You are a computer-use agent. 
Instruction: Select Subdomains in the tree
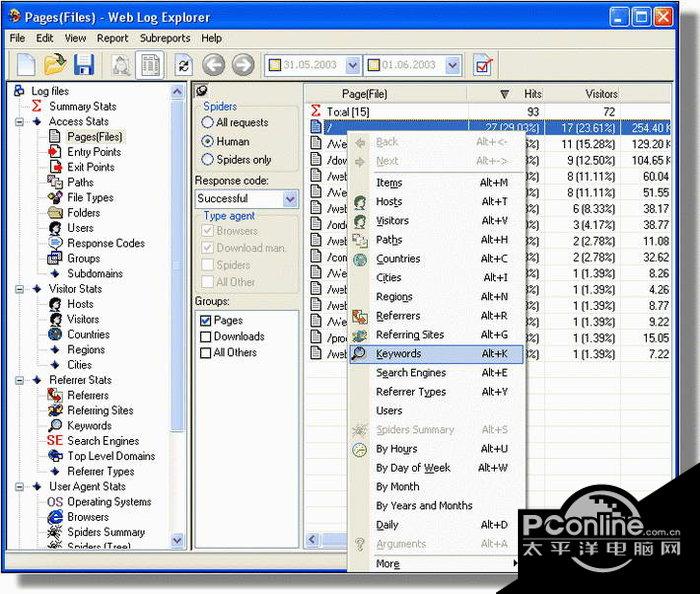[95, 273]
